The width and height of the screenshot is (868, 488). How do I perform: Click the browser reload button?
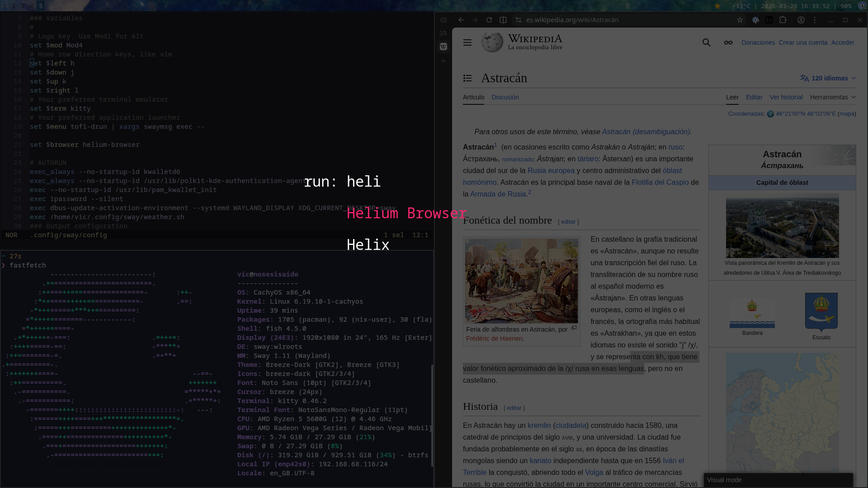point(489,20)
